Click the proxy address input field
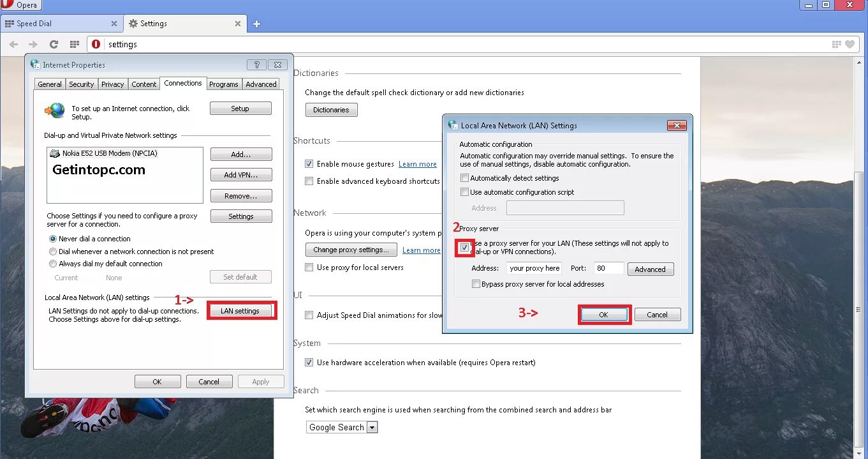This screenshot has width=868, height=459. point(534,268)
